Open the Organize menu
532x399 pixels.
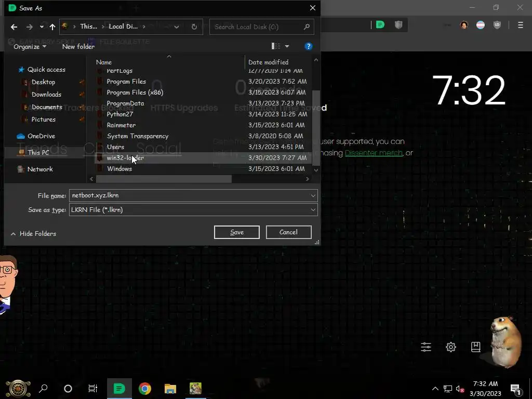[x=30, y=46]
